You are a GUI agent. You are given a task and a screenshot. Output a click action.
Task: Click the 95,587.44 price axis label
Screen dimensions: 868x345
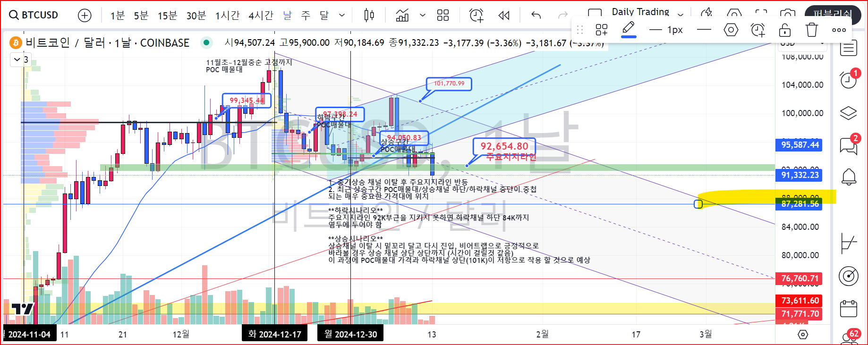click(x=799, y=145)
